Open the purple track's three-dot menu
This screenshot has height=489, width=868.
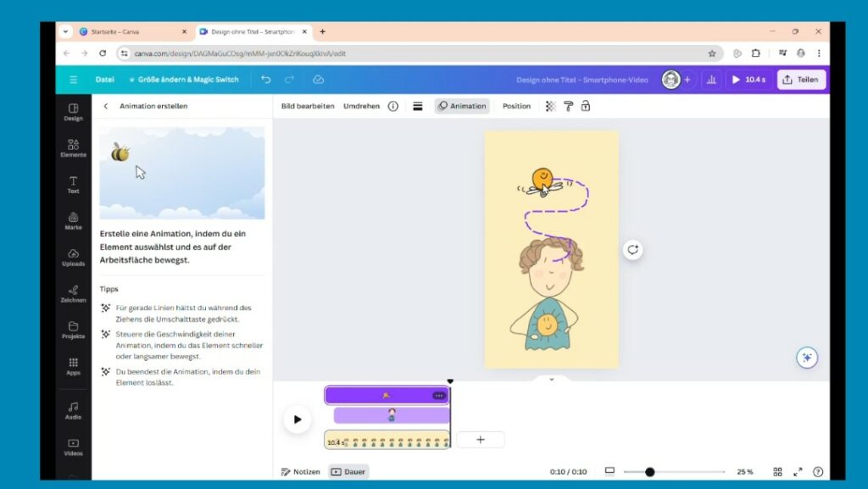[438, 396]
